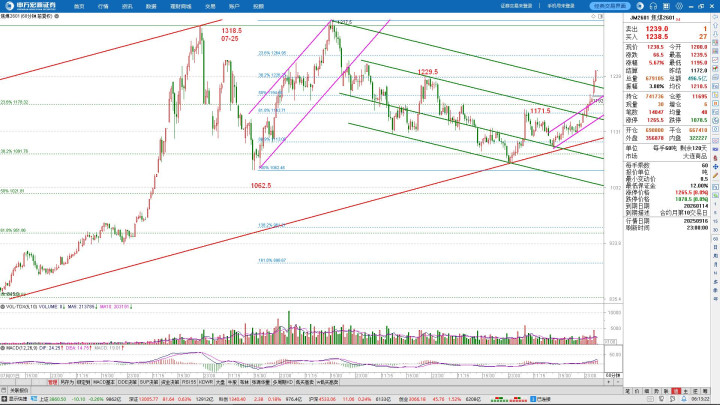720x405 pixels.
Task: Select the blue cross icon in right sidebar
Action: point(715,167)
